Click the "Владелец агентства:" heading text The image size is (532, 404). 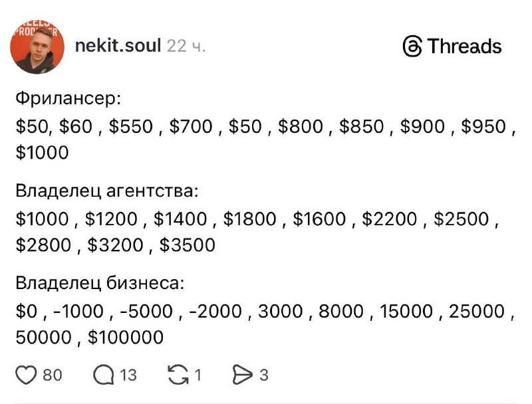pyautogui.click(x=107, y=191)
